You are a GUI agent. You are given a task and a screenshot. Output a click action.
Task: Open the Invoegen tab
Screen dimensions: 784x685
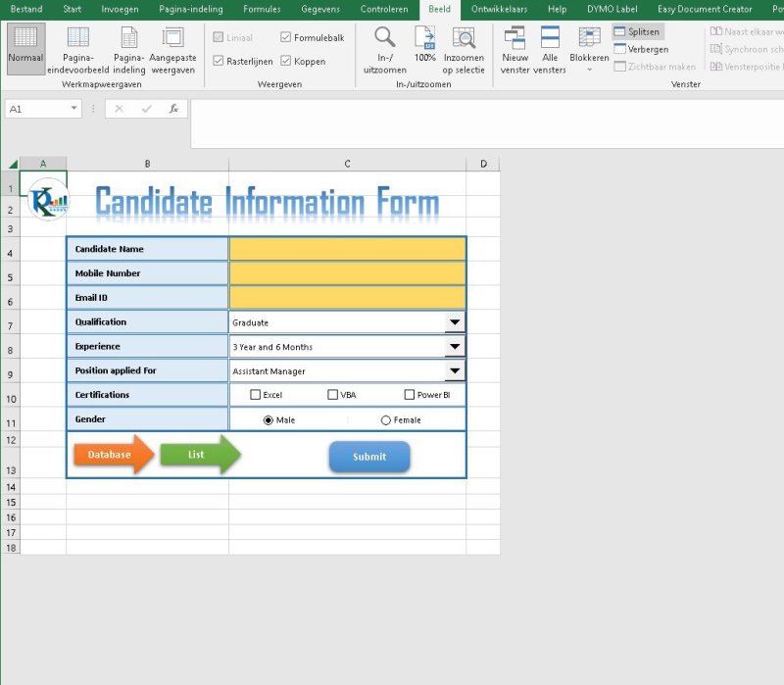[x=120, y=9]
